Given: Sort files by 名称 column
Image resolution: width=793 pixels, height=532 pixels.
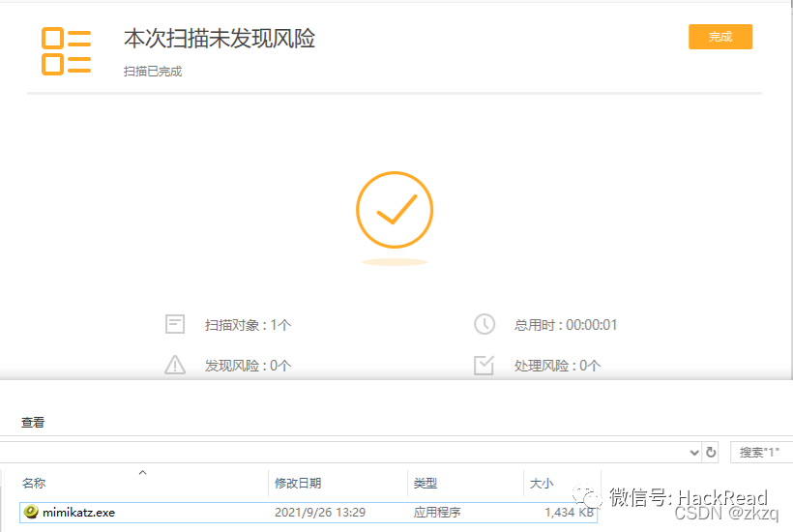Looking at the screenshot, I should [34, 483].
